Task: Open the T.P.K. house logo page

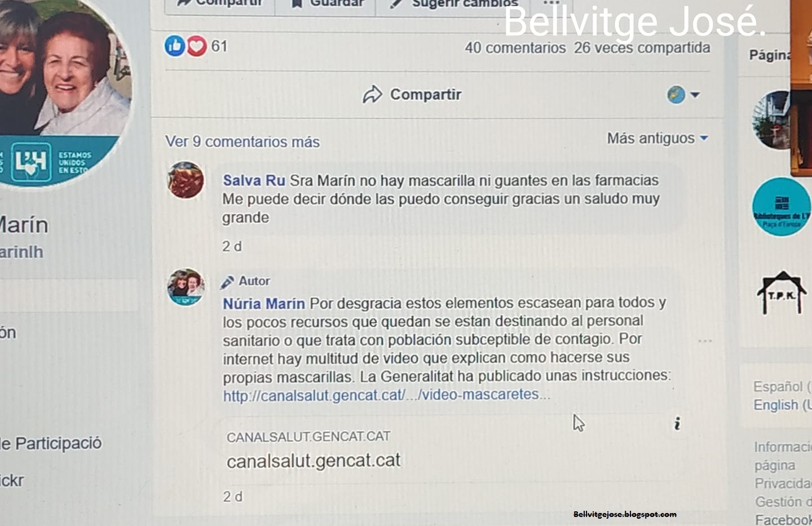Action: (x=782, y=293)
